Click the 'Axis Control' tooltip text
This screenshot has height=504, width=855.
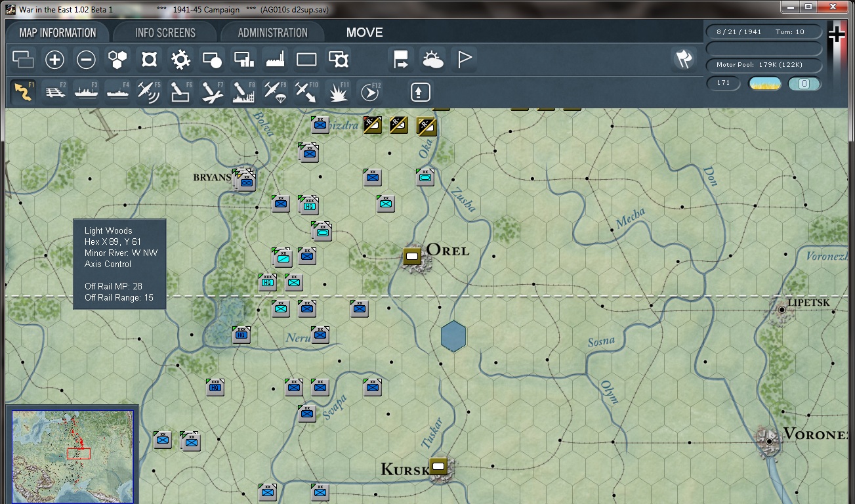(x=108, y=264)
